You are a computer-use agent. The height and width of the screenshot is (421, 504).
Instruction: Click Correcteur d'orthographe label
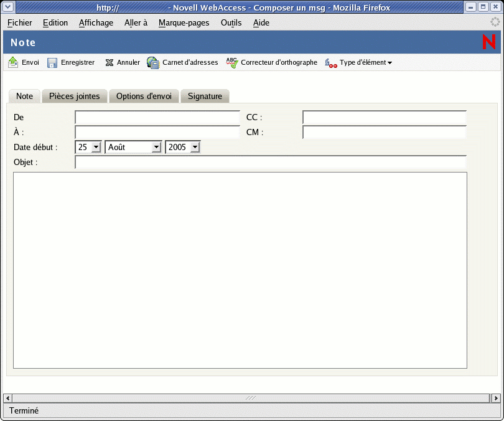click(x=279, y=62)
